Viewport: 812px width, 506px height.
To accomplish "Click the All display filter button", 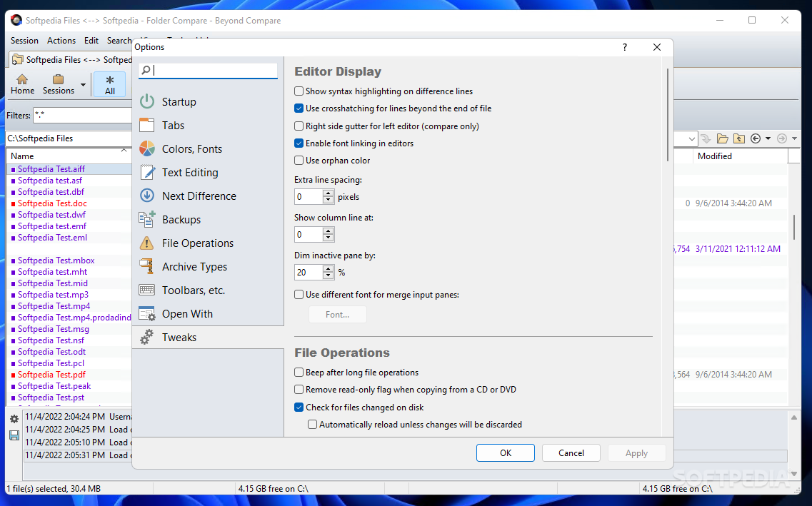I will click(x=110, y=85).
